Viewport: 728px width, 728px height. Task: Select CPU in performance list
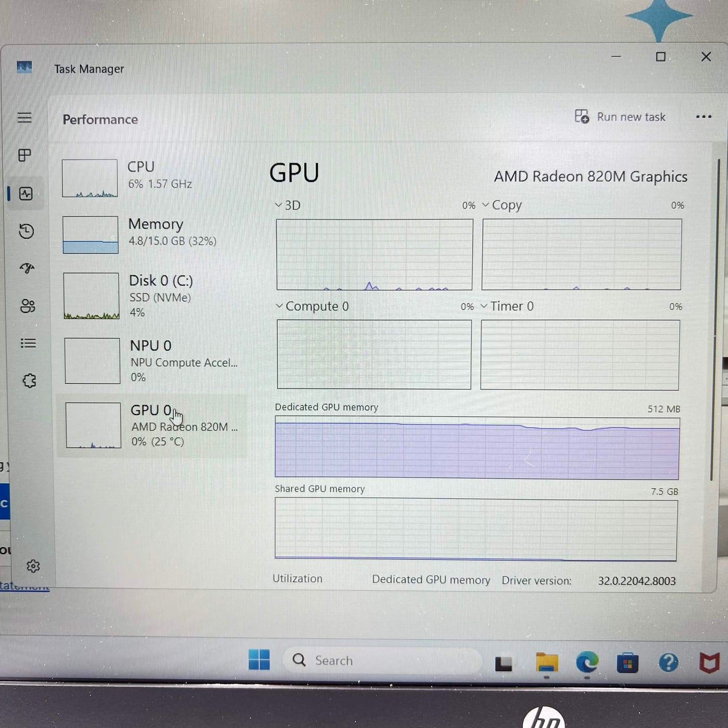point(152,178)
